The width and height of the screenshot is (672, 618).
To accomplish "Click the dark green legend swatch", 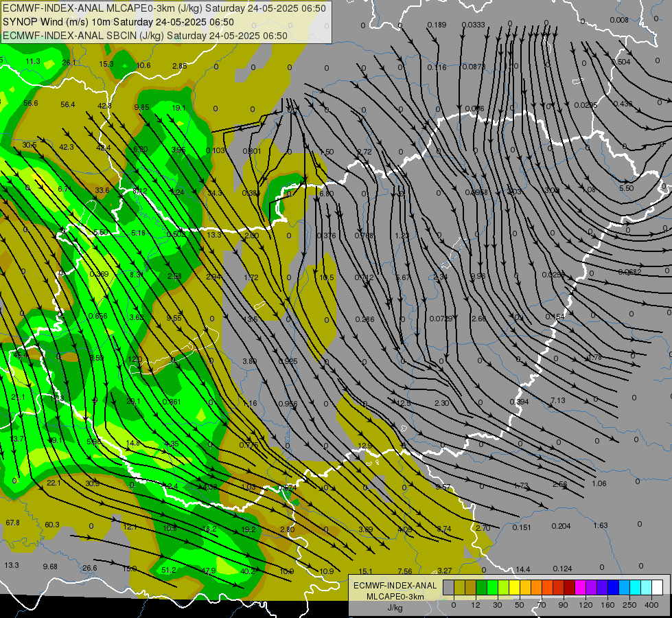I will [481, 588].
